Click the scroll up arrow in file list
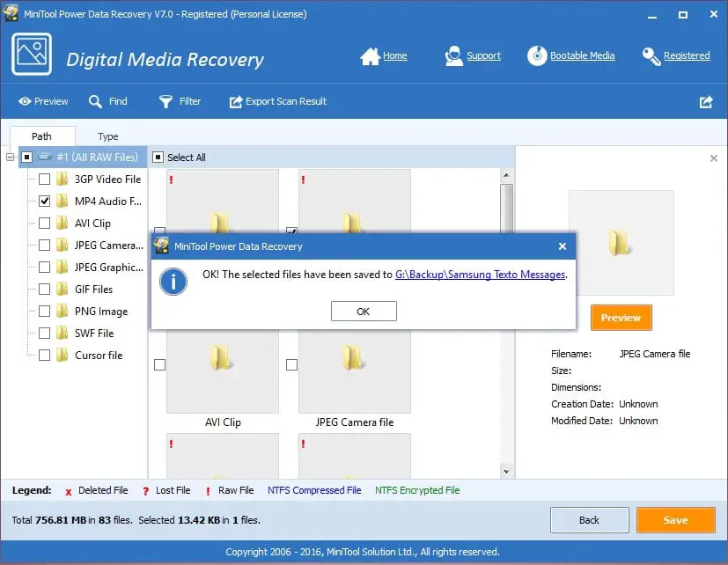This screenshot has height=565, width=728. click(x=506, y=175)
